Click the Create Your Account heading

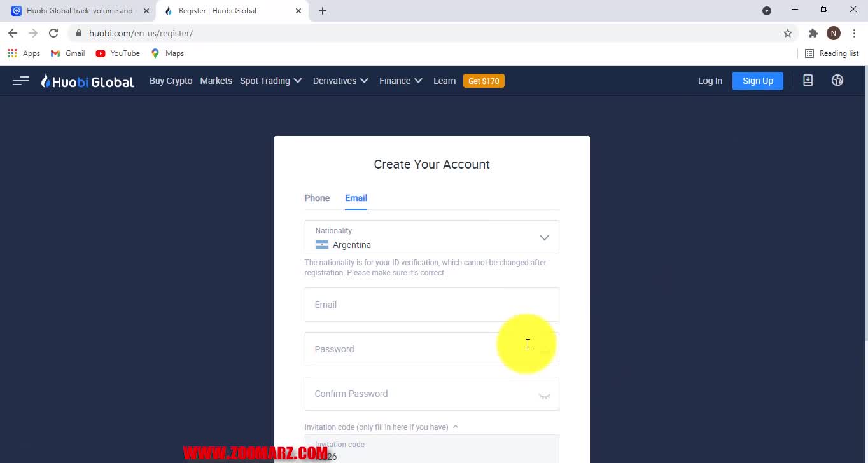(x=432, y=164)
